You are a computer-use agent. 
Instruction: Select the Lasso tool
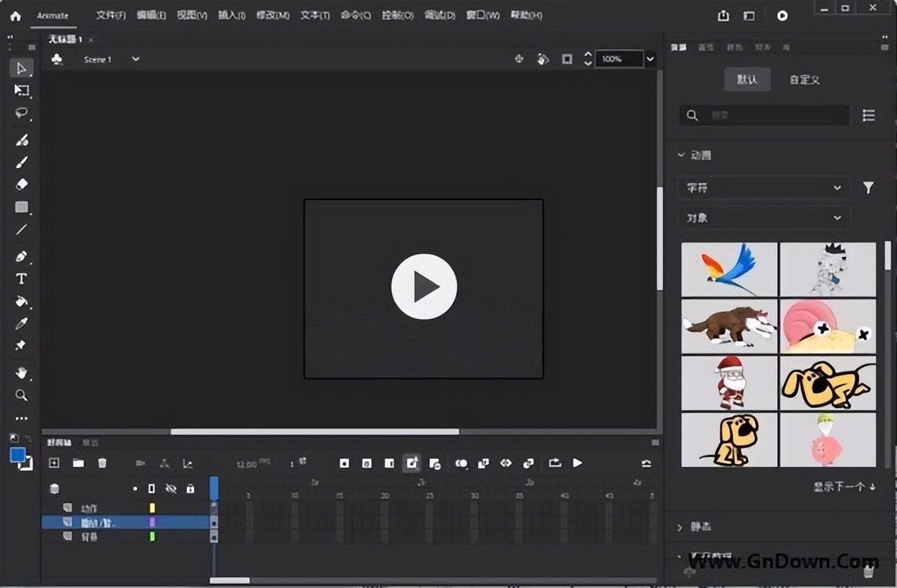21,113
